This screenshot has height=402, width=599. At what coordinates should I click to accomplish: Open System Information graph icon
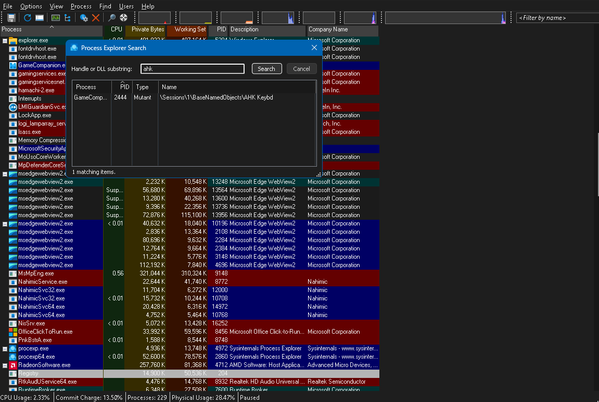pyautogui.click(x=55, y=18)
